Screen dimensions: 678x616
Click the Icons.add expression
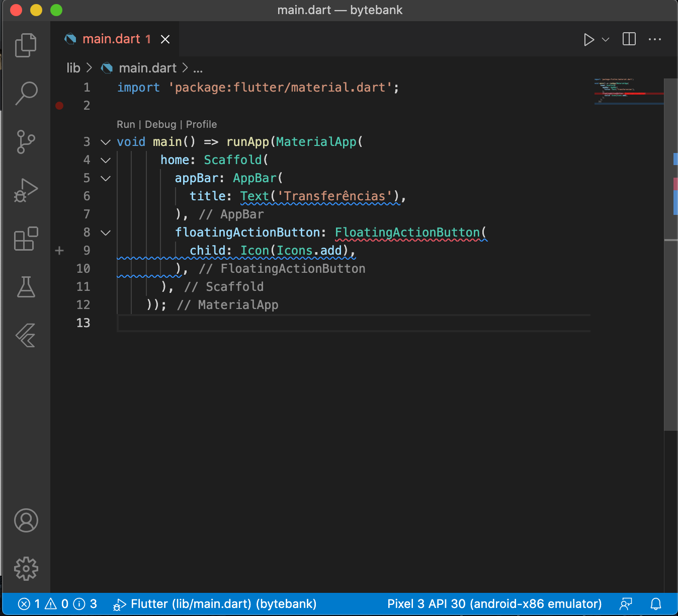tap(309, 251)
